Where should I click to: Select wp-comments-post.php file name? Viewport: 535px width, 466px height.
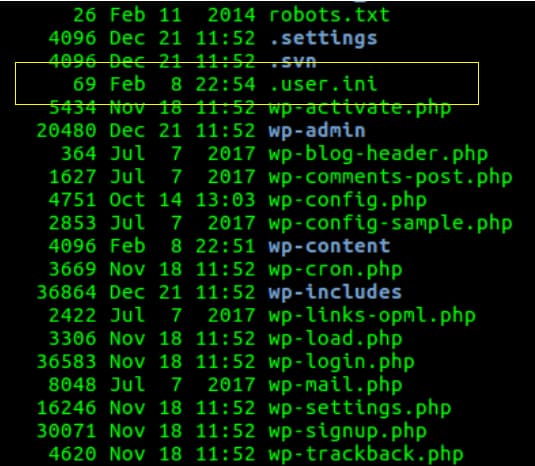pyautogui.click(x=391, y=177)
